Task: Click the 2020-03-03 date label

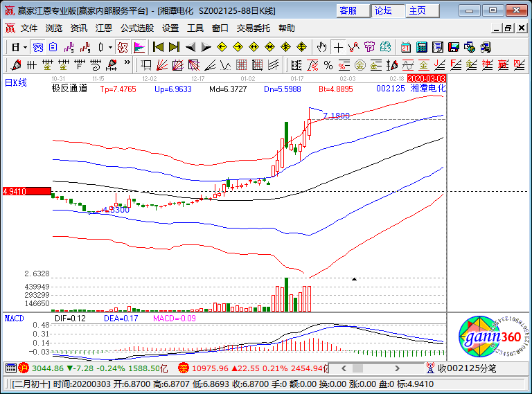Action: (426, 79)
